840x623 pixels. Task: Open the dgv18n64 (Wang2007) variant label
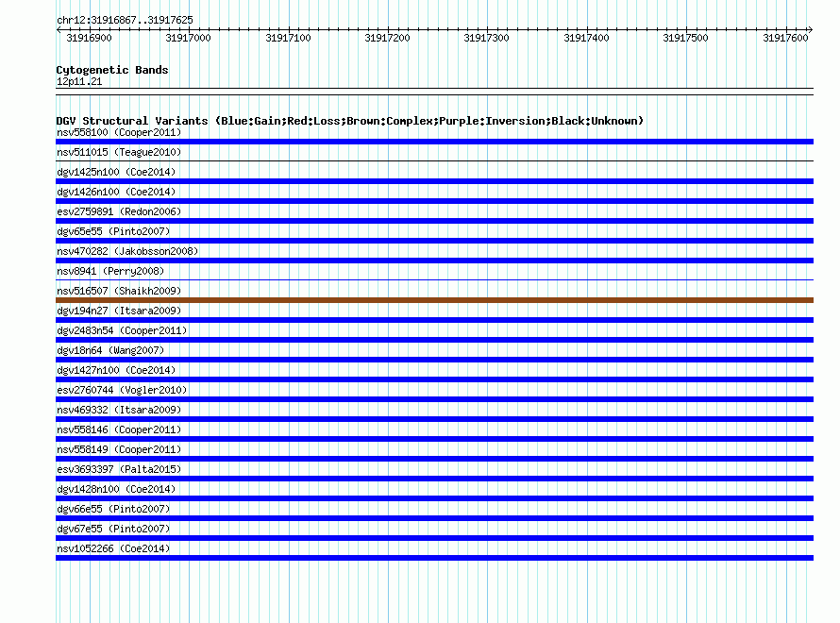110,350
